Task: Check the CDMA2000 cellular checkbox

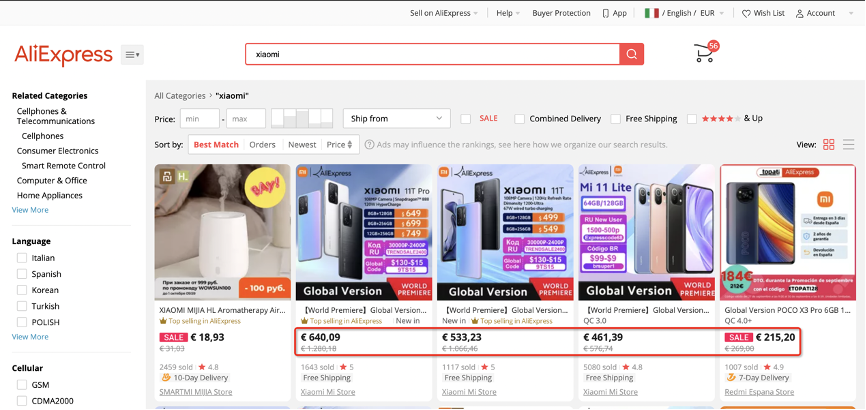Action: 22,401
